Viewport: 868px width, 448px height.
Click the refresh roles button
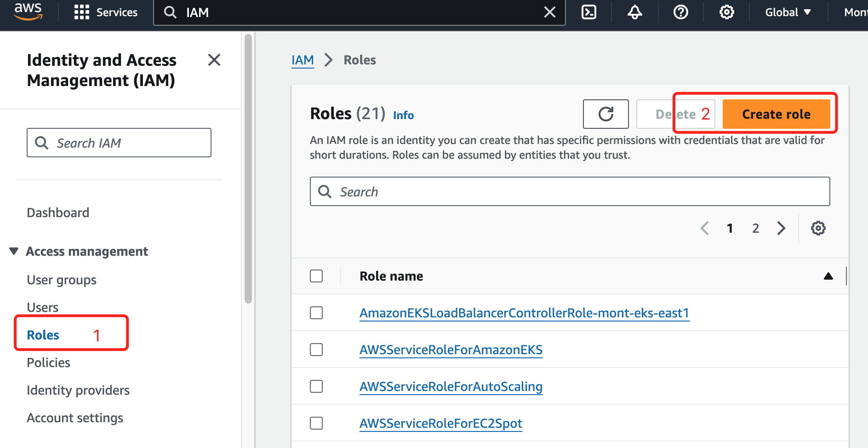[606, 114]
